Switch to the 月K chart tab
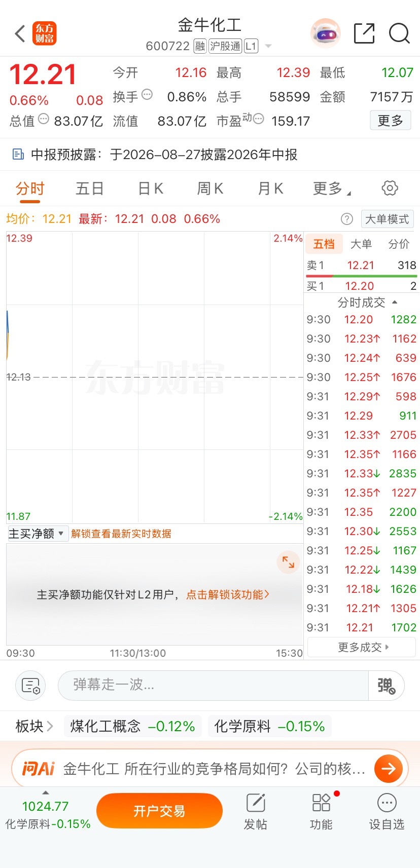Screen dimensions: 420x868 point(270,188)
